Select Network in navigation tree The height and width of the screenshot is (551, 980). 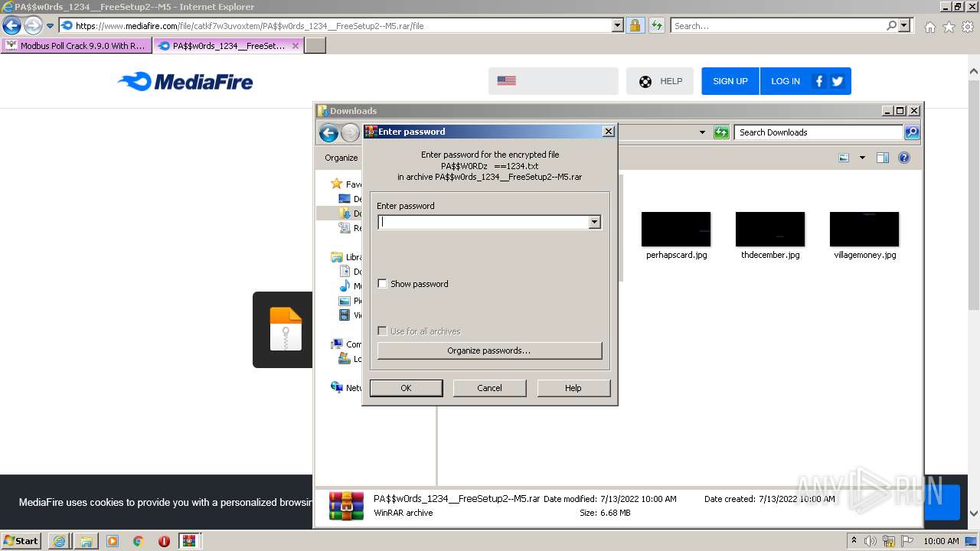click(x=347, y=388)
